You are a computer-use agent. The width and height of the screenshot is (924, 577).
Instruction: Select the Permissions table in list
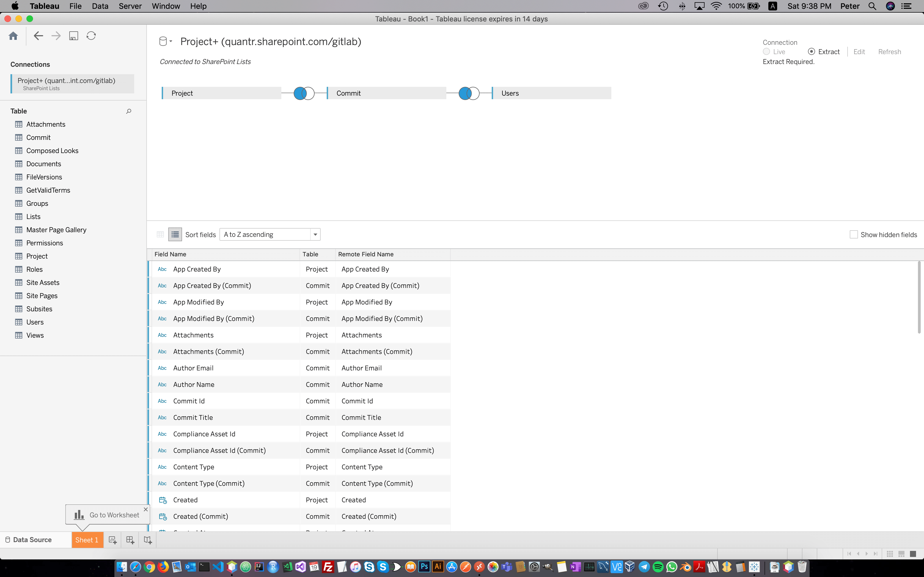44,243
